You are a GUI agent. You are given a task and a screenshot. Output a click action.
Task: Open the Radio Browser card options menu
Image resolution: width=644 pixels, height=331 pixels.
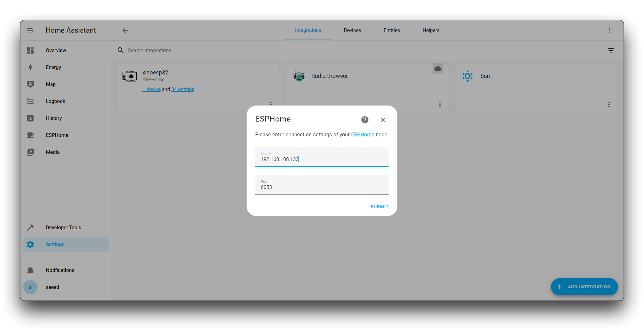[440, 104]
